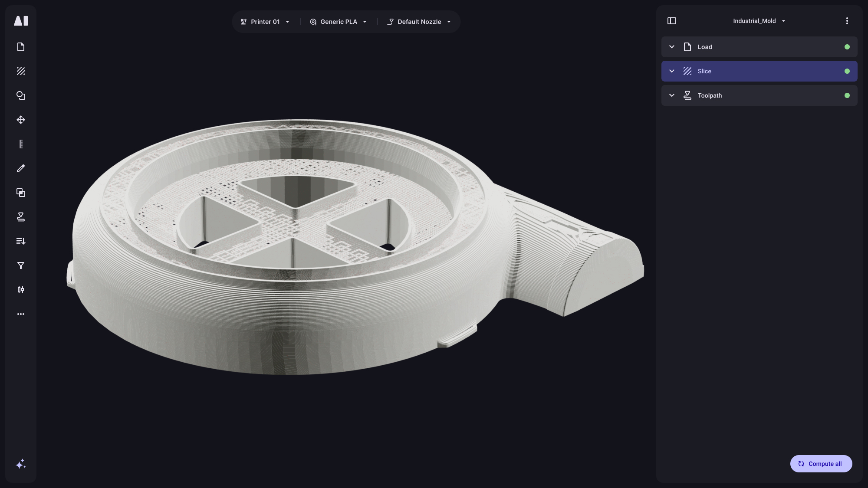Open the three-dot panel options menu
Viewport: 868px width, 488px height.
847,21
